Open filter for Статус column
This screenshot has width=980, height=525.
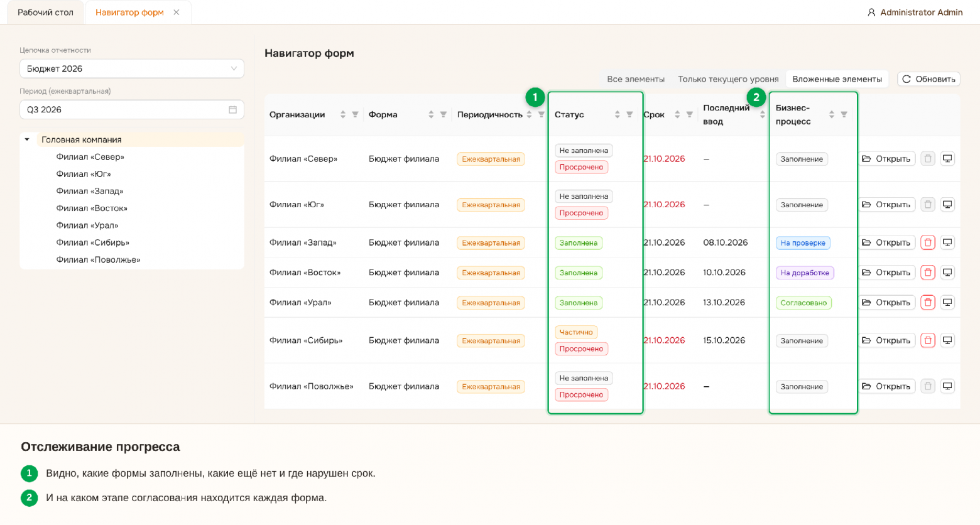pyautogui.click(x=629, y=114)
